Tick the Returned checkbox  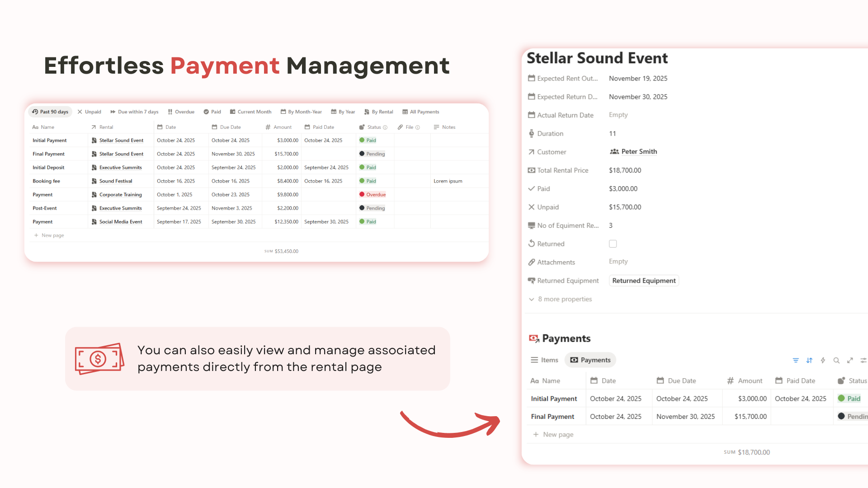click(613, 244)
